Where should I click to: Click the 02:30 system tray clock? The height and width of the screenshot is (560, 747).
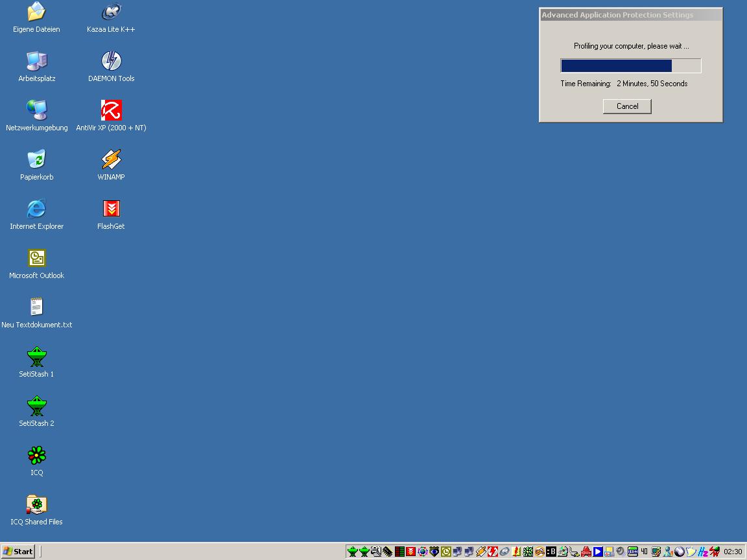click(733, 552)
